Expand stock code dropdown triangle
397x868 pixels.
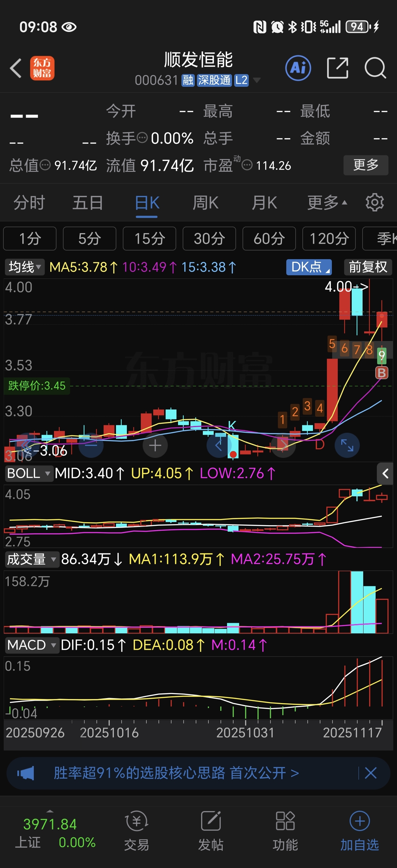pyautogui.click(x=256, y=80)
